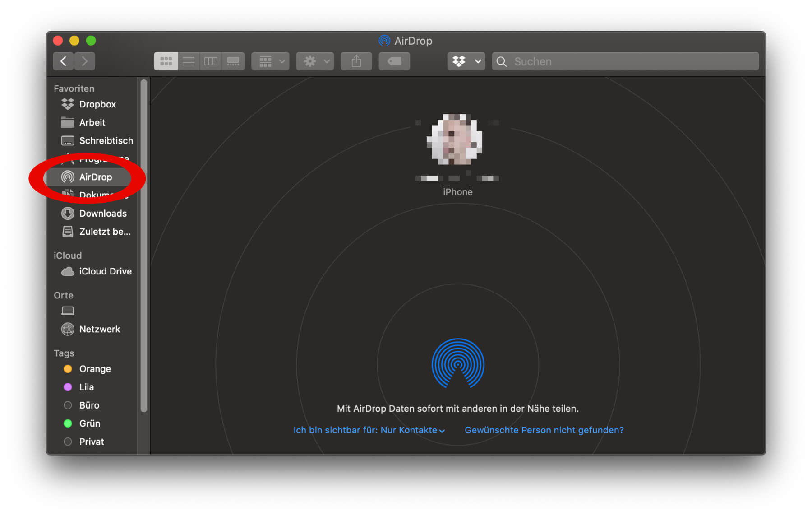Click the Downloads arrow icon in sidebar
The height and width of the screenshot is (516, 812).
(68, 213)
